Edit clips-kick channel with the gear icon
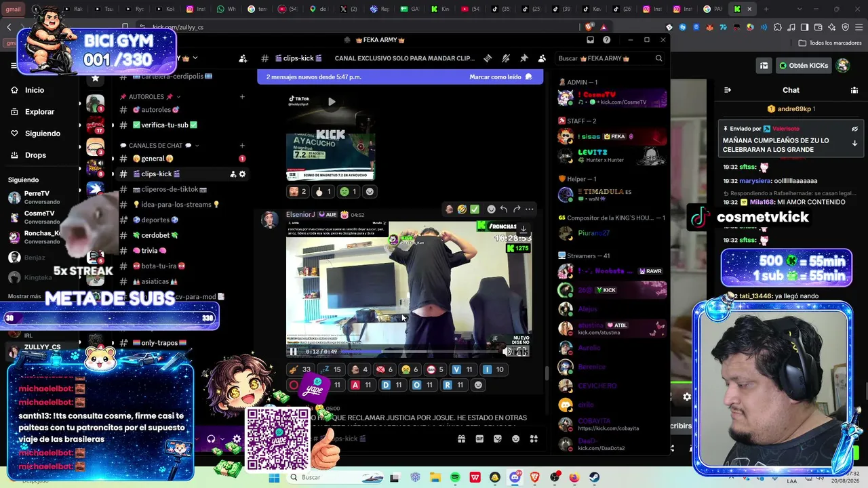This screenshot has height=488, width=868. pos(242,174)
